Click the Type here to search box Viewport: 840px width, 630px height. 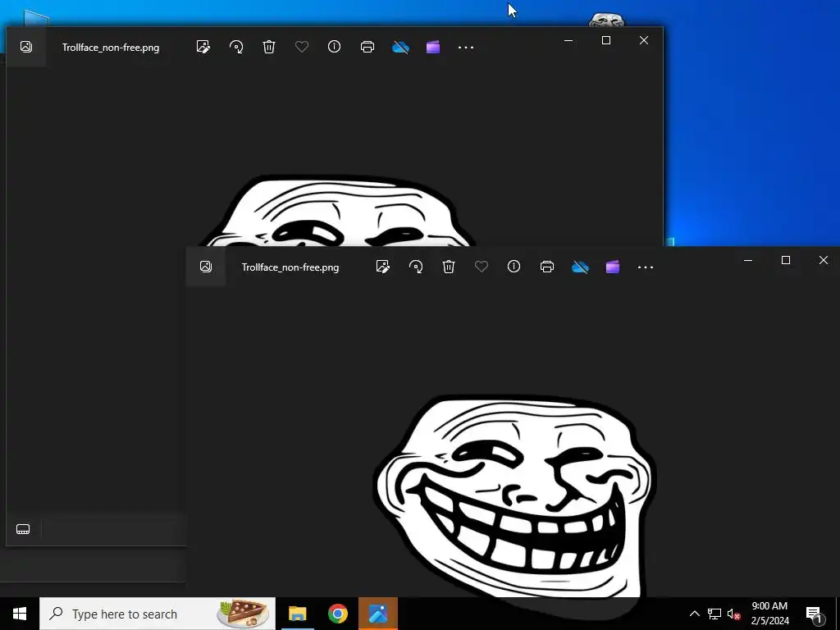point(157,614)
